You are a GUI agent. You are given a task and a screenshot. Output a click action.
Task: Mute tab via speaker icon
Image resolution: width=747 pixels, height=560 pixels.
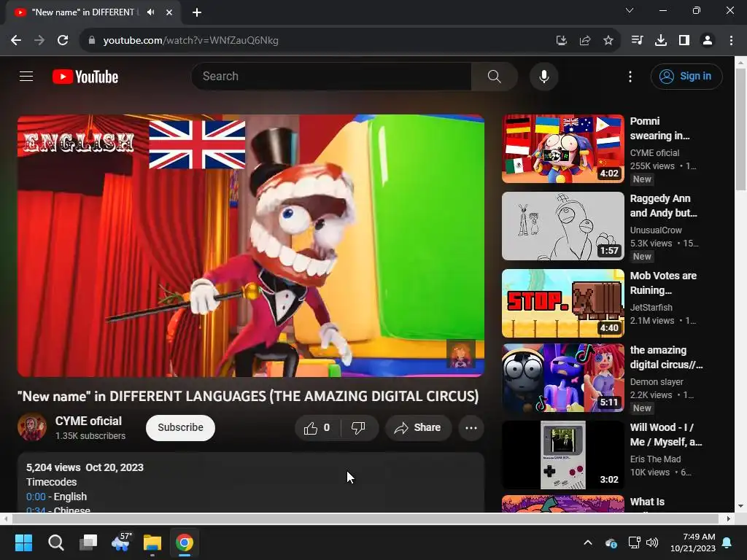(151, 12)
